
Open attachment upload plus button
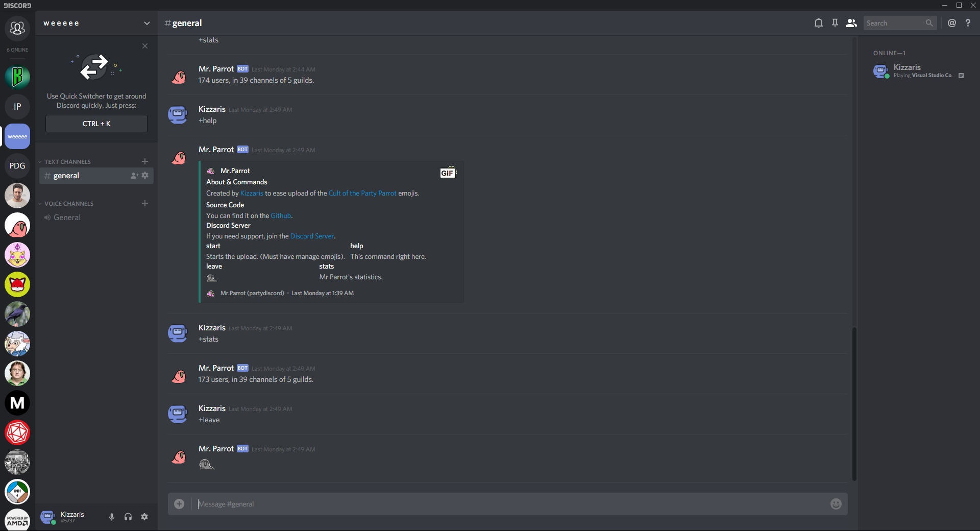179,504
